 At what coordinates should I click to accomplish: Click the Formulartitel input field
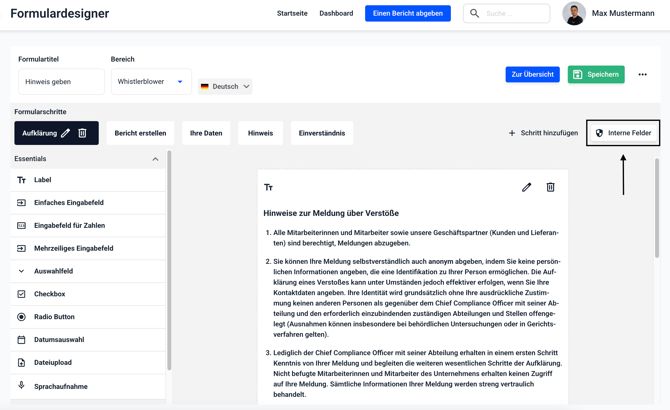tap(61, 82)
